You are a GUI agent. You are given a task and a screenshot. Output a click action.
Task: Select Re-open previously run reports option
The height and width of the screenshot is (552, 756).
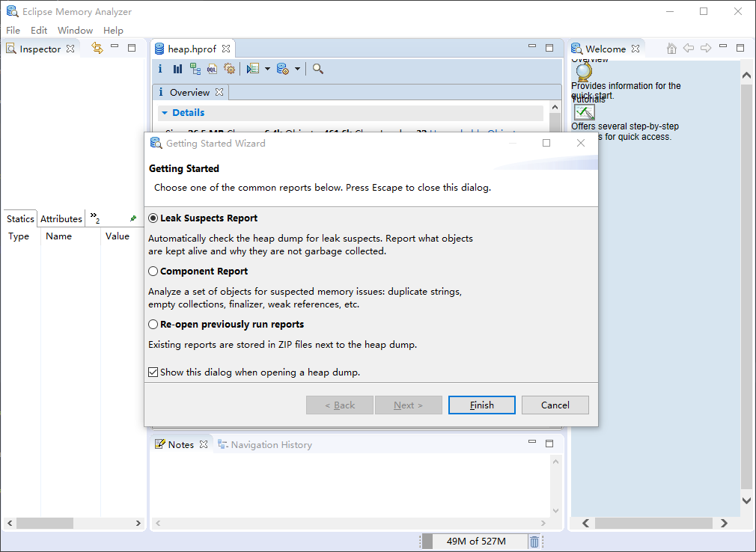(153, 324)
